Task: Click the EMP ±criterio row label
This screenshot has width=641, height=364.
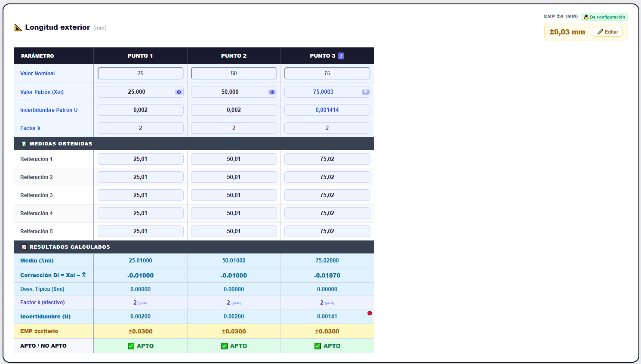Action: pyautogui.click(x=39, y=331)
